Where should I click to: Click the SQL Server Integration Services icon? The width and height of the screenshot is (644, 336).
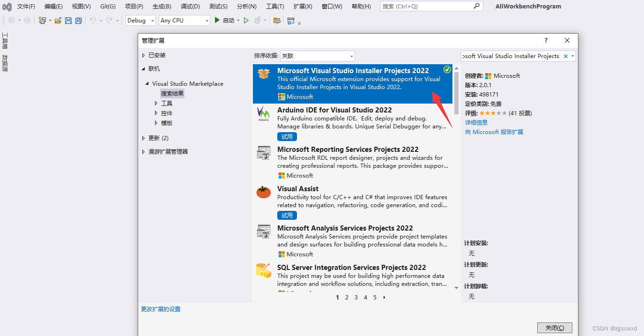(x=264, y=270)
